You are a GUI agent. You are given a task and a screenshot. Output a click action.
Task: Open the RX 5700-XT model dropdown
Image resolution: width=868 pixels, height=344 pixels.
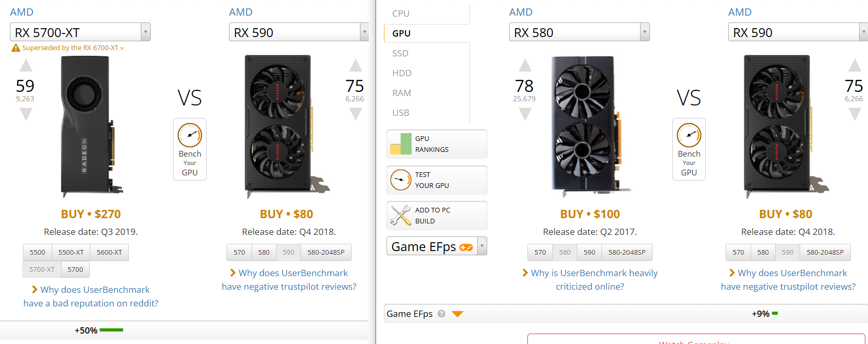[x=146, y=32]
